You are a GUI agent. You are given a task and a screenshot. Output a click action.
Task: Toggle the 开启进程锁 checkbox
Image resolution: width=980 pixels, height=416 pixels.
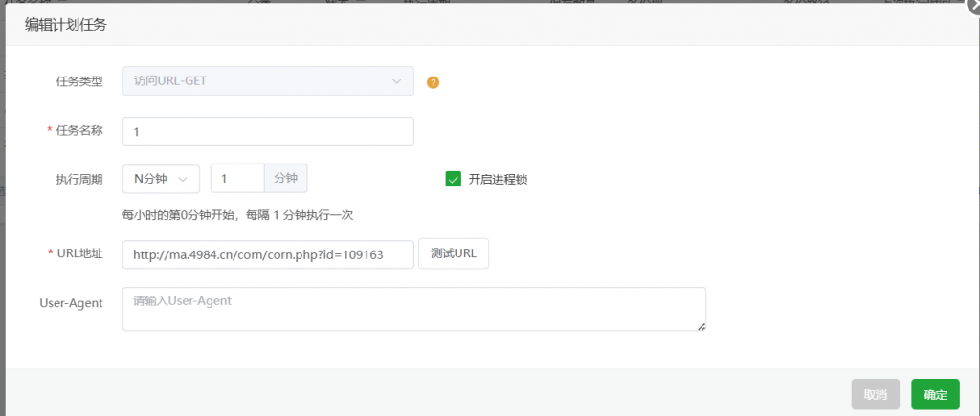point(454,179)
